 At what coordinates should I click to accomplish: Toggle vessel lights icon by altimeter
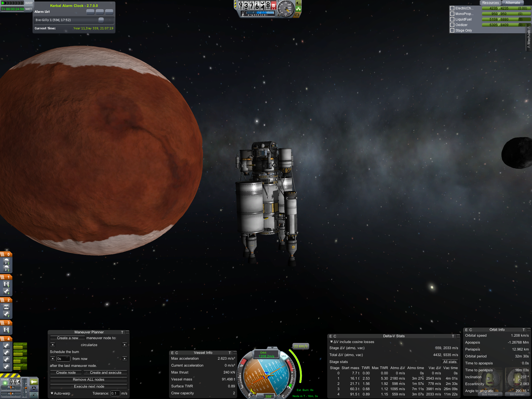click(x=298, y=3)
